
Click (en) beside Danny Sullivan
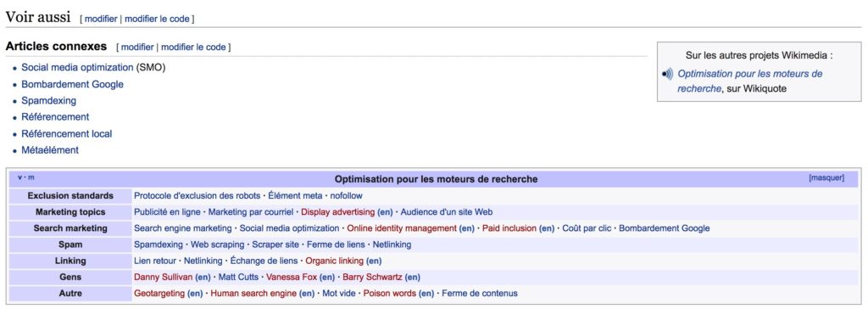pos(203,277)
